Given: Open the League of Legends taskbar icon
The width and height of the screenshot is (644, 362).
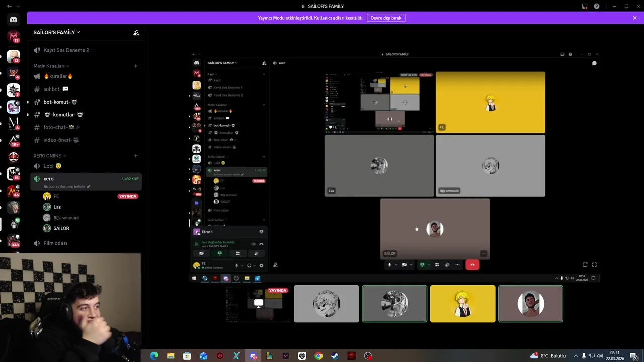Looking at the screenshot, I should click(269, 356).
